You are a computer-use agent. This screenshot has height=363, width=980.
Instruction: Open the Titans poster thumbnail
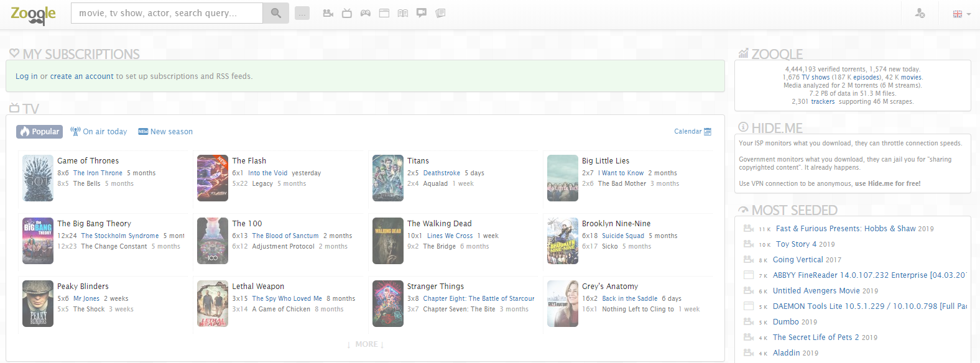click(x=388, y=178)
